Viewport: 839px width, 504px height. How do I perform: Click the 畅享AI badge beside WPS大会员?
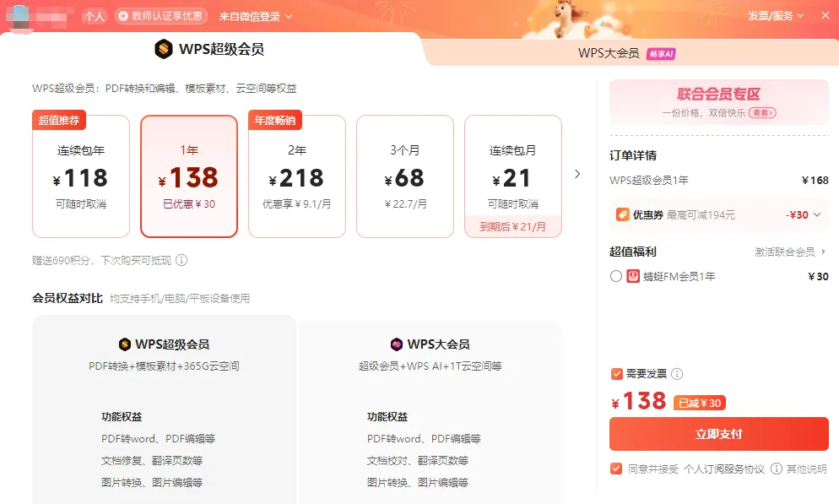(661, 53)
